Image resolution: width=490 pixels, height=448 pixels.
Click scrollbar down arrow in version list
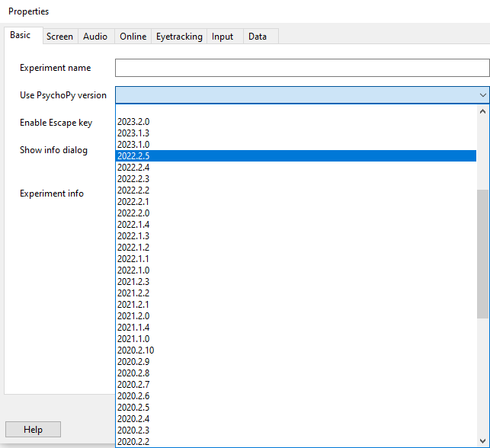483,441
